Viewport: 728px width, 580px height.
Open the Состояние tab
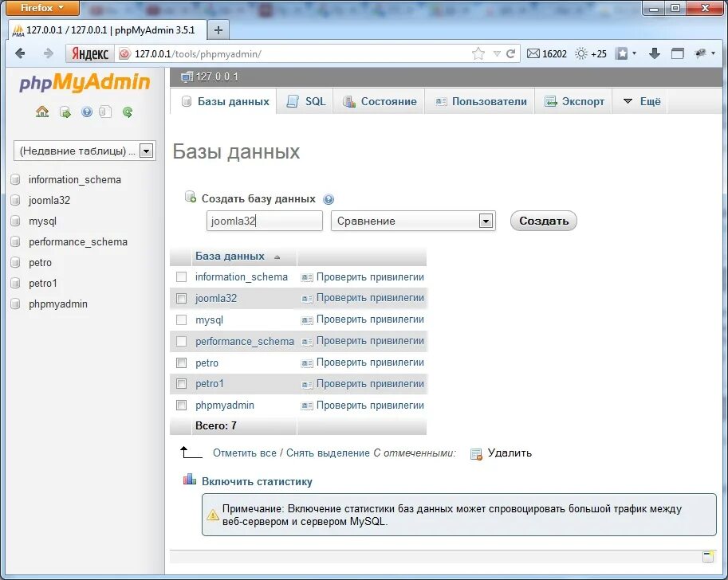point(380,101)
